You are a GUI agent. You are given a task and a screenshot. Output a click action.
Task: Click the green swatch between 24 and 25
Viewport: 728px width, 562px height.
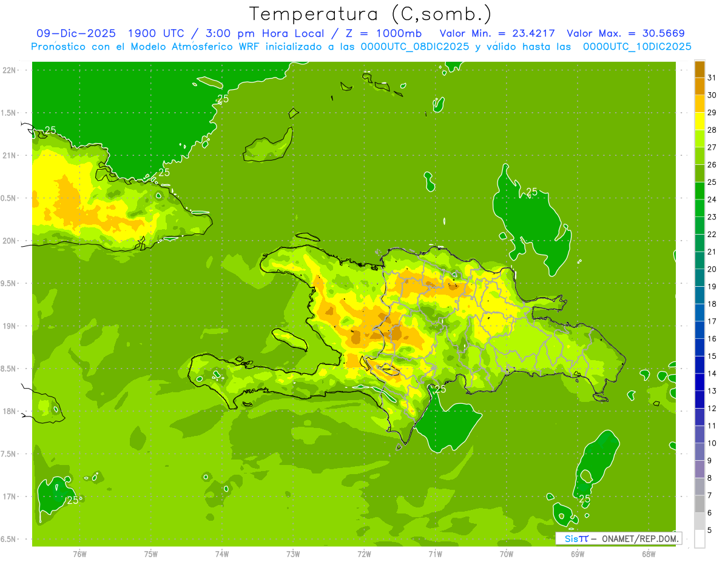coord(699,191)
